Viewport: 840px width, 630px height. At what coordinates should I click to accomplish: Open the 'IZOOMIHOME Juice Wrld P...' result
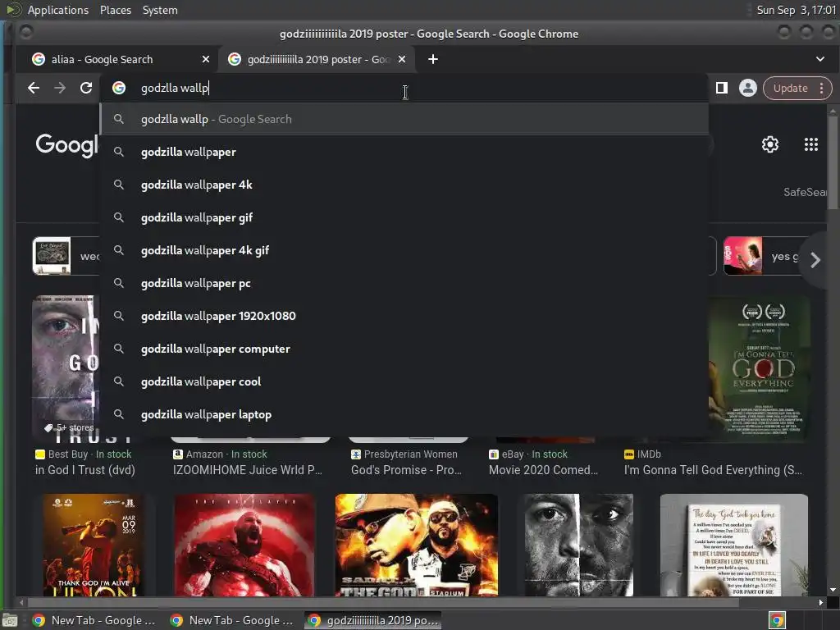coord(248,470)
